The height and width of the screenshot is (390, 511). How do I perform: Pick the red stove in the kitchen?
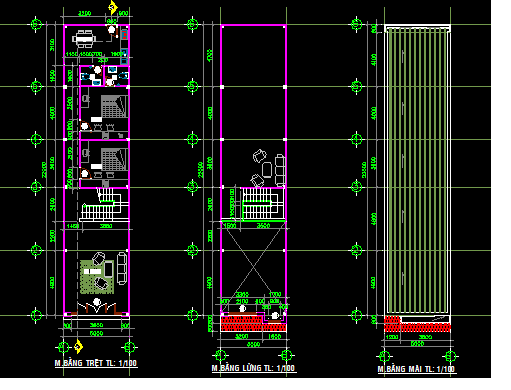pyautogui.click(x=124, y=35)
